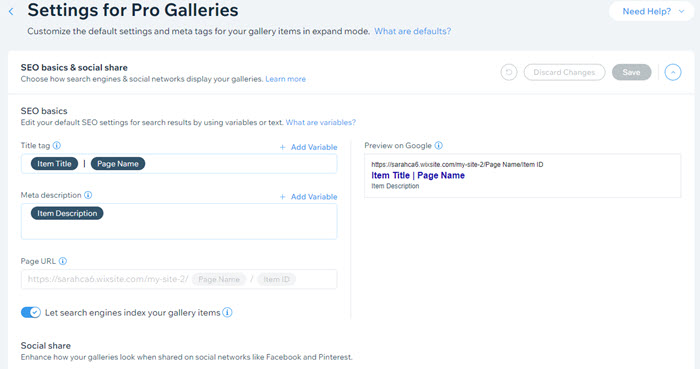Add Variable to the Title tag
The image size is (700, 369).
[x=308, y=147]
